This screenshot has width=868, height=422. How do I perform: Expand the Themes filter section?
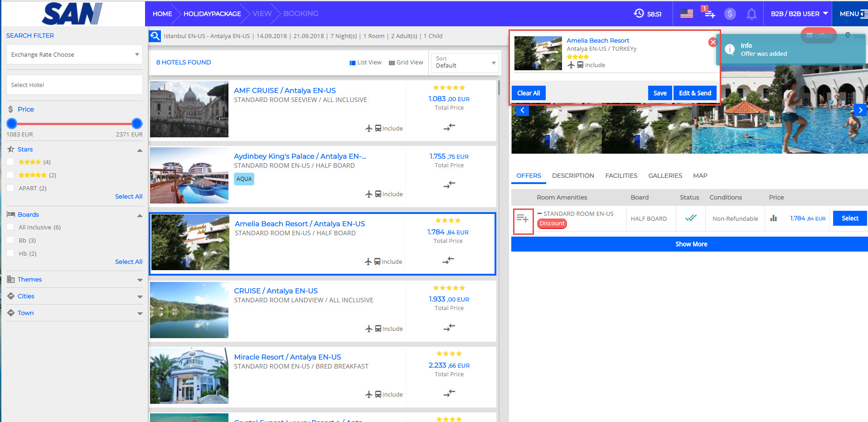[x=140, y=280]
